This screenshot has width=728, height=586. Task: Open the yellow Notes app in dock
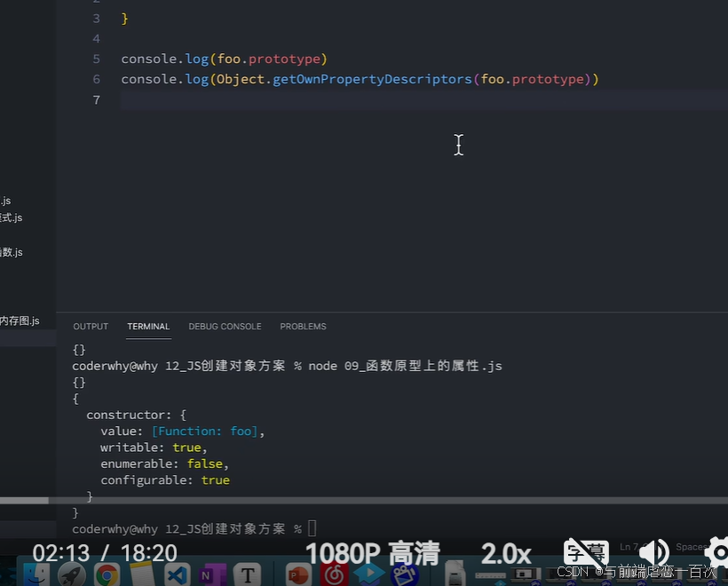click(x=142, y=574)
